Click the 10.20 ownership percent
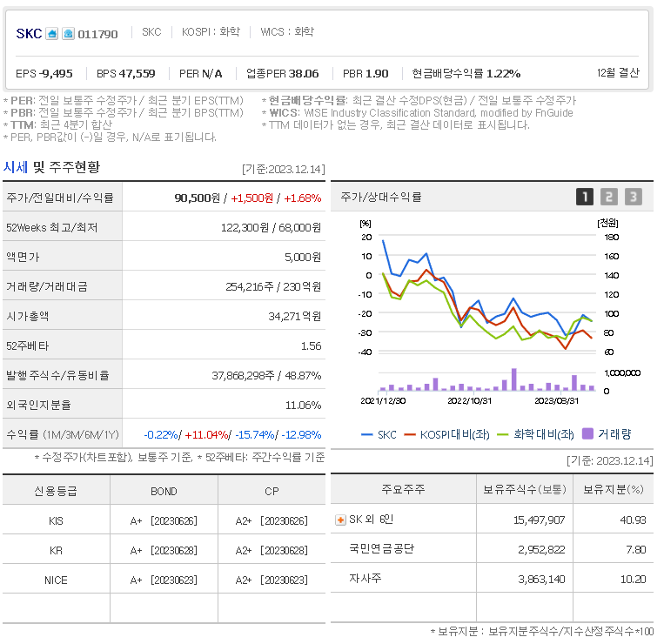This screenshot has height=644, width=664. 633,580
